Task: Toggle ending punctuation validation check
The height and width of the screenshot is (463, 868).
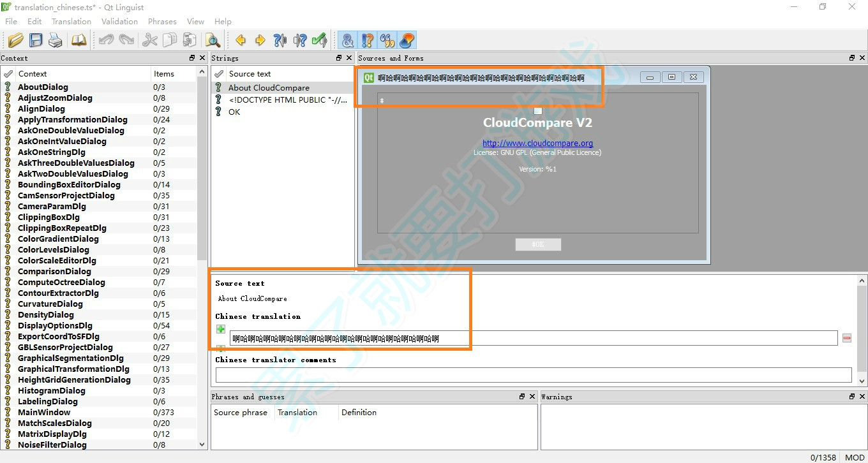Action: pos(368,40)
